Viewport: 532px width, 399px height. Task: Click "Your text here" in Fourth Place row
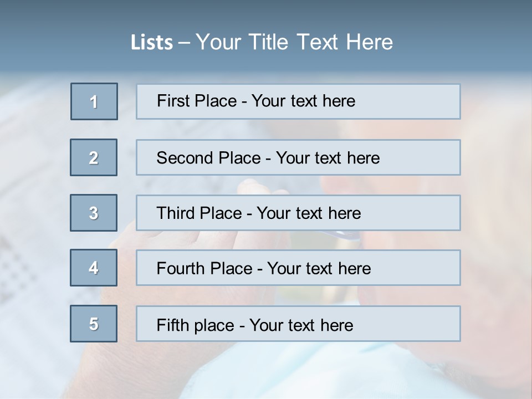click(319, 269)
